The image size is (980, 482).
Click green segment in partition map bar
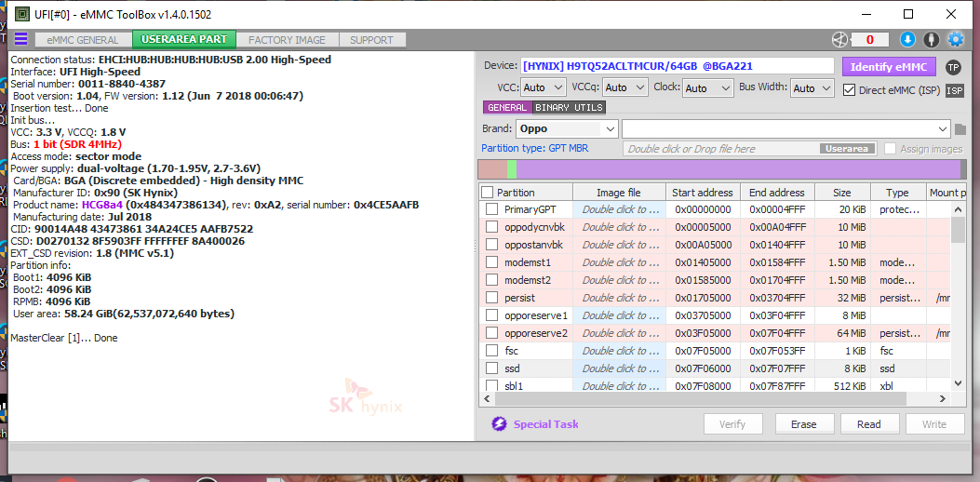tap(512, 168)
